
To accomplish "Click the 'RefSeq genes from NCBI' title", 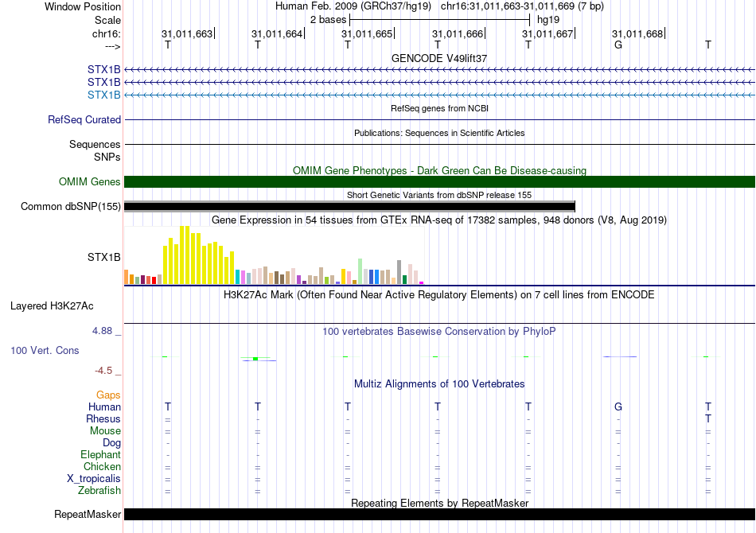I will [x=439, y=108].
